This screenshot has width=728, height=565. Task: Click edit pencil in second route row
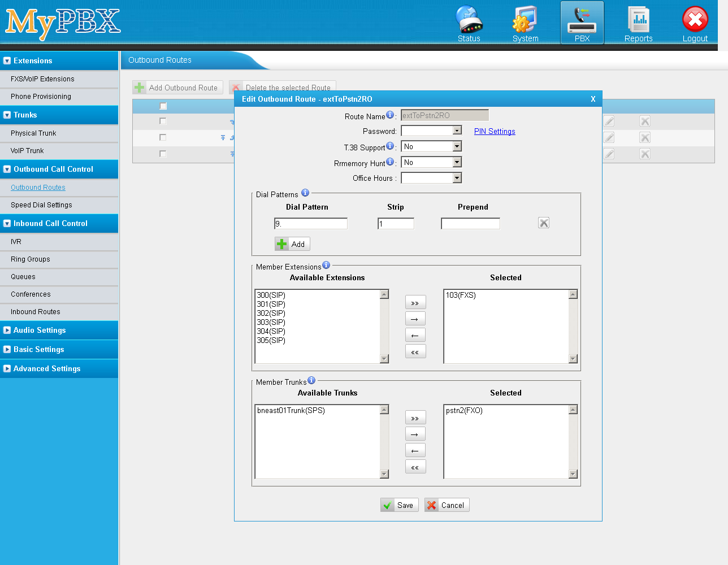pos(609,137)
